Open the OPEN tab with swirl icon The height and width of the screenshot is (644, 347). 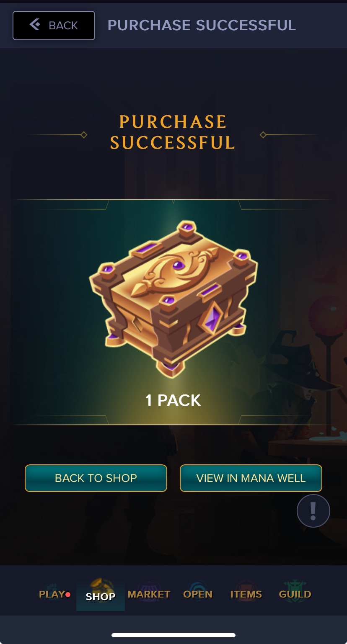pos(198,594)
